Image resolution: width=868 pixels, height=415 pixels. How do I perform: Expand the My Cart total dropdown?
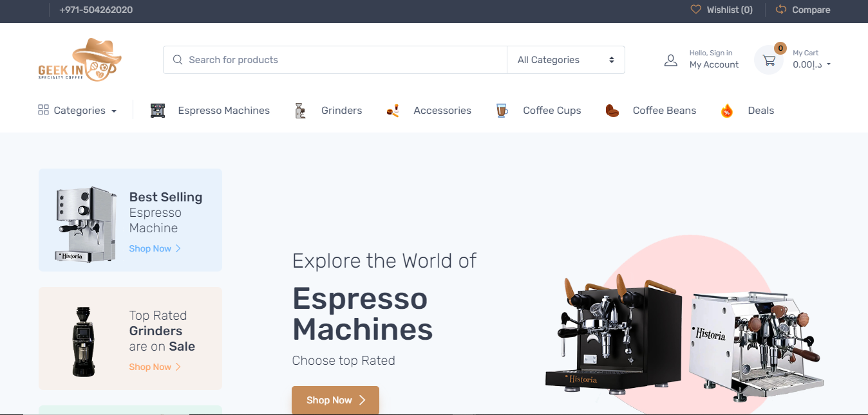pos(828,64)
